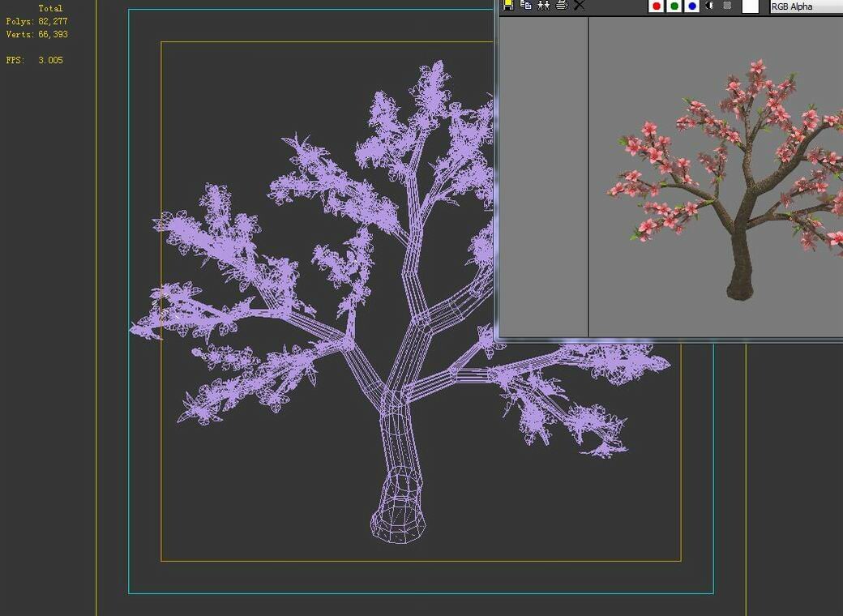Image resolution: width=843 pixels, height=616 pixels.
Task: Click the Verts count statistics readout
Action: (x=36, y=34)
